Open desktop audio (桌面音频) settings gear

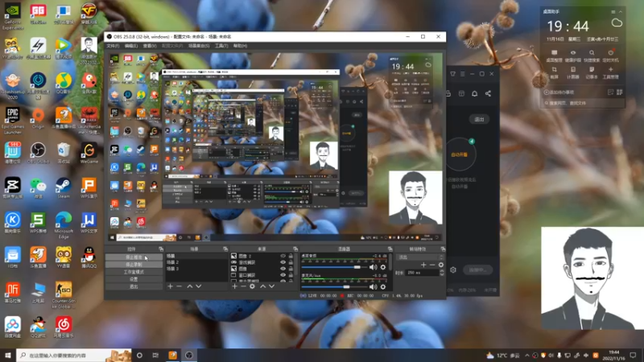[x=383, y=267]
